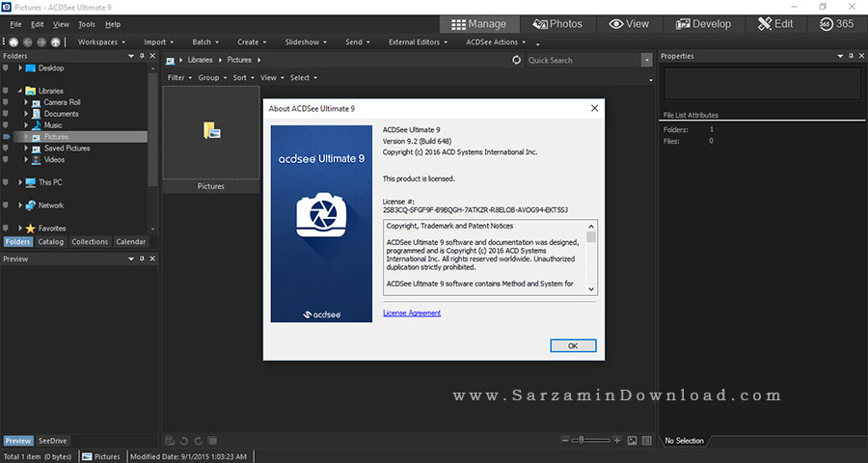Click Libraries in the breadcrumb path

pos(200,60)
